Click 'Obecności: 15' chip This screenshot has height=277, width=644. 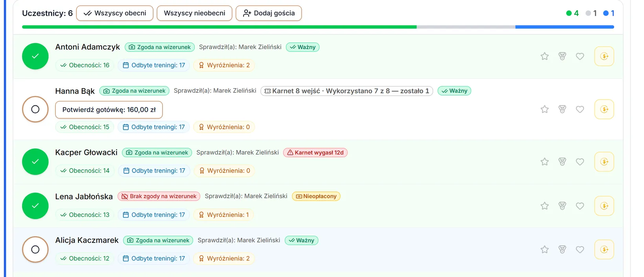coord(85,127)
